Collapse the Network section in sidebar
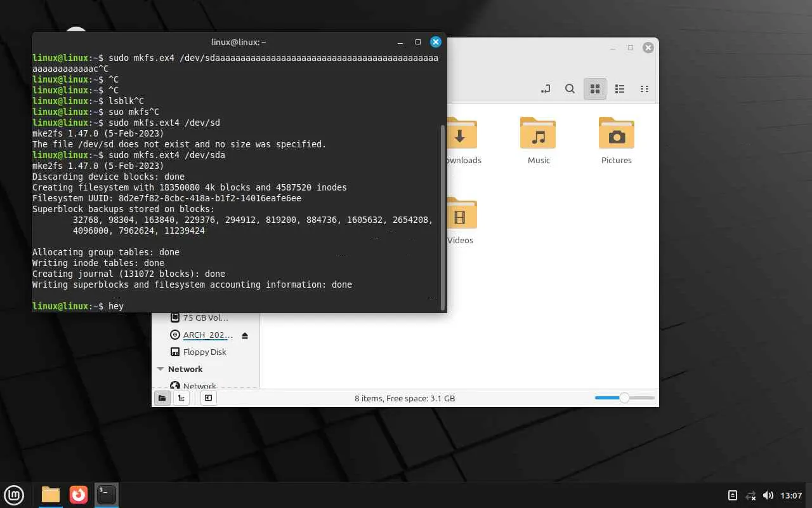This screenshot has width=812, height=508. pos(160,369)
